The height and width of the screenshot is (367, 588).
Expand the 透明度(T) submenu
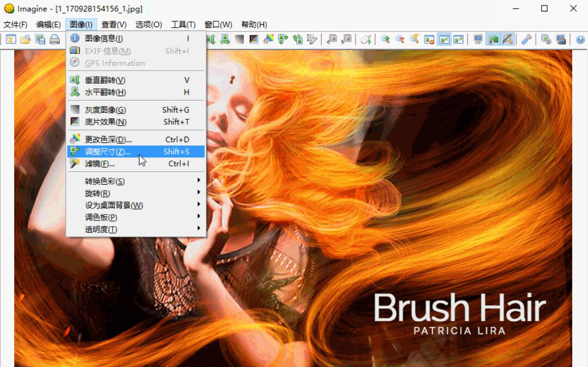click(136, 229)
